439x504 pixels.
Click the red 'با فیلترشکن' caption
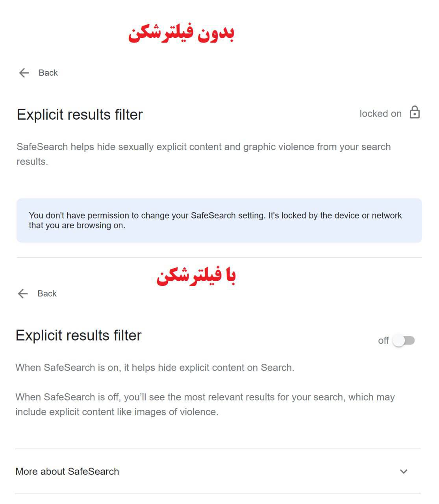(x=196, y=276)
